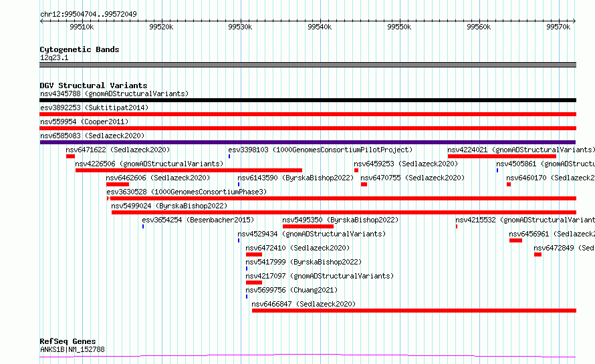Image resolution: width=595 pixels, height=364 pixels.
Task: Open nsv559954 (Cooper2011) variant label
Action: click(84, 122)
